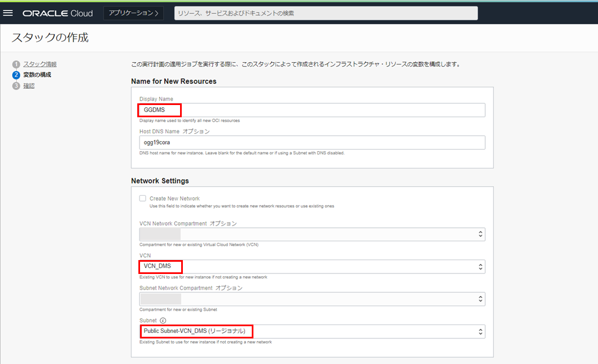This screenshot has height=364, width=598.
Task: Open the hamburger navigation menu
Action: coord(8,13)
